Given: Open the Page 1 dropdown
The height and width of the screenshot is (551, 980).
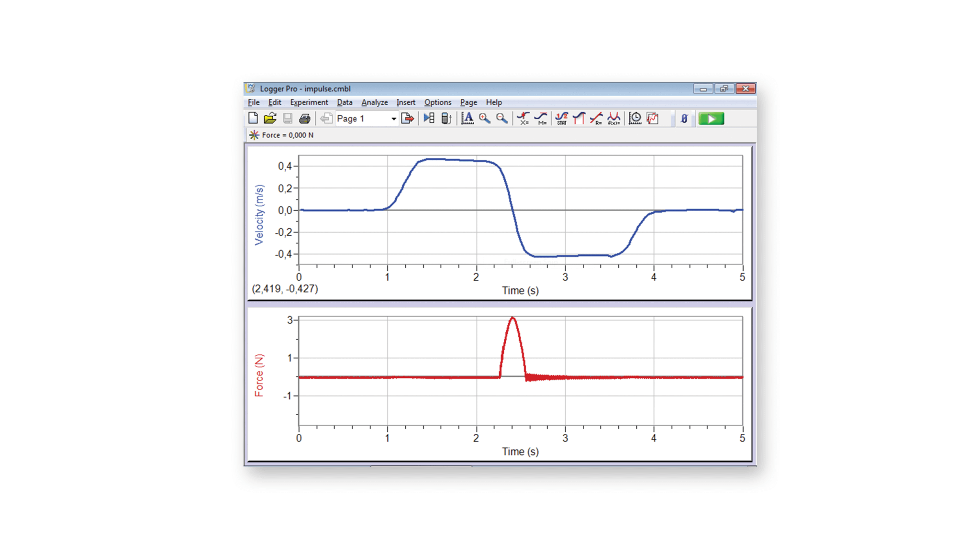Looking at the screenshot, I should (393, 118).
